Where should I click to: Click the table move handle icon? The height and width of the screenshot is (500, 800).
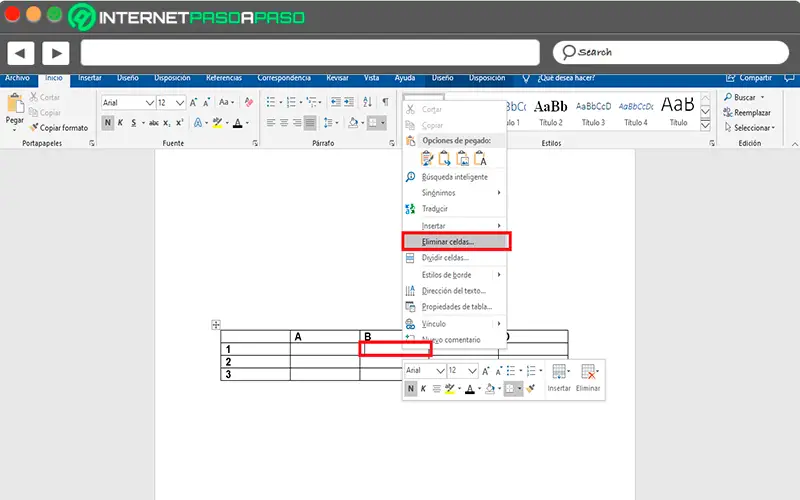tap(216, 324)
